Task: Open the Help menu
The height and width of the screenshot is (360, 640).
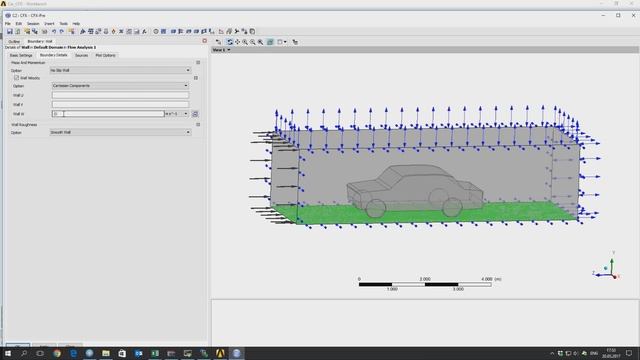Action: pos(76,24)
